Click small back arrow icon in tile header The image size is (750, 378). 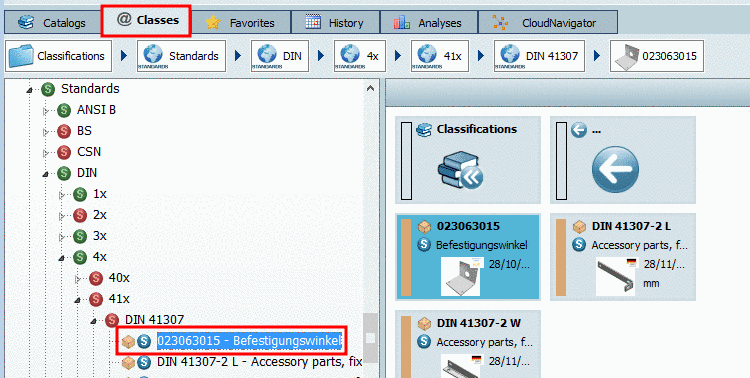(x=579, y=130)
